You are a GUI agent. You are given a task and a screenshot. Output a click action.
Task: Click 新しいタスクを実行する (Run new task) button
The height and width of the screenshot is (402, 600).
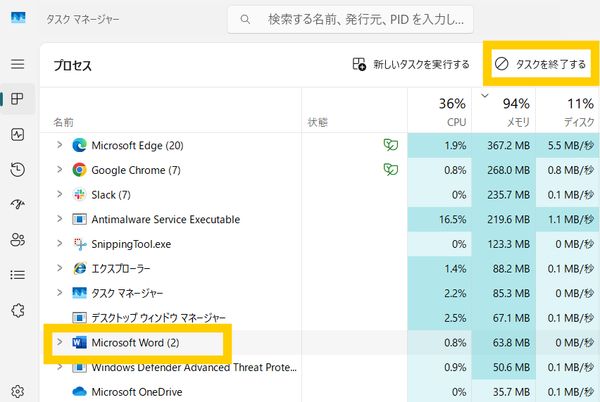point(411,64)
